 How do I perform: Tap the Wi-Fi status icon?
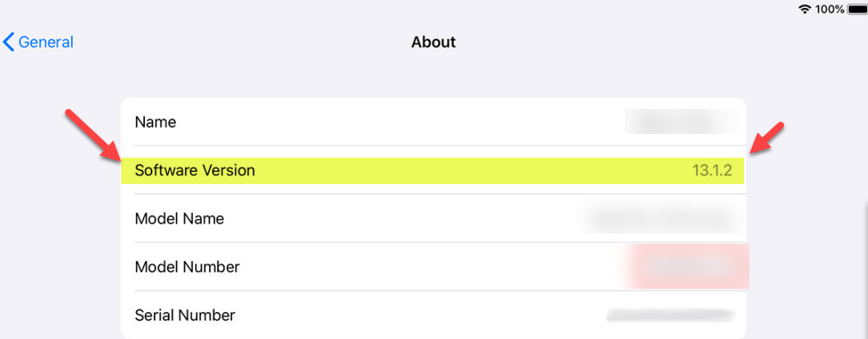click(x=805, y=9)
